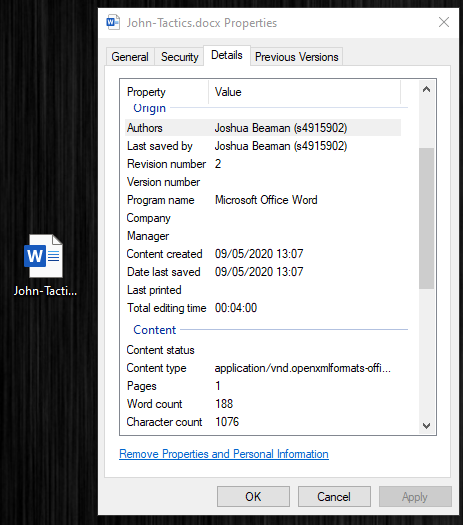Click the Content created value 09/05/2020 13:07

pyautogui.click(x=259, y=254)
